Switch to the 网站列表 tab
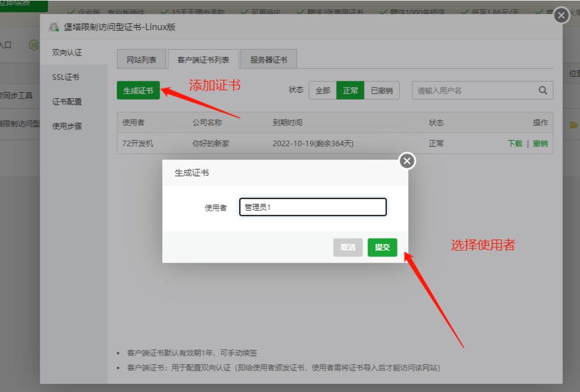Viewport: 580px width, 392px height. point(141,60)
